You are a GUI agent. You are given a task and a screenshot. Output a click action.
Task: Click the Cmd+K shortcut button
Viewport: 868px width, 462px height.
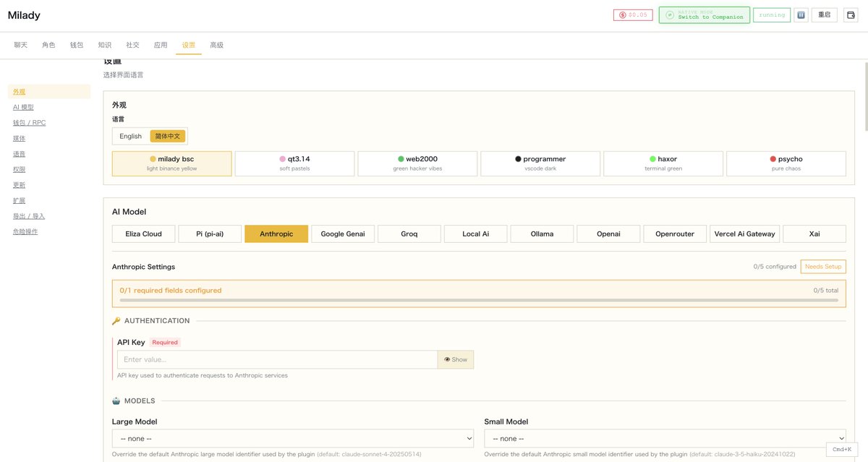(x=841, y=449)
